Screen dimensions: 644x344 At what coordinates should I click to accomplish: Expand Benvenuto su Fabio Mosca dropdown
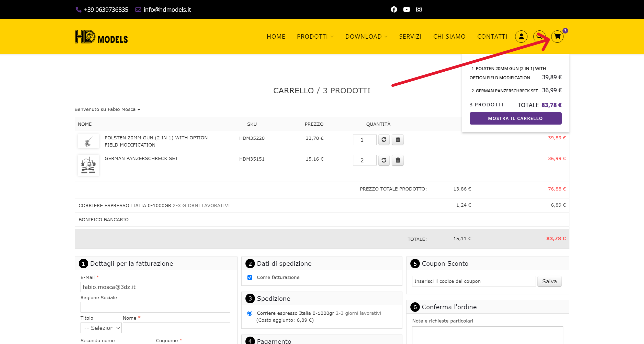click(x=107, y=109)
